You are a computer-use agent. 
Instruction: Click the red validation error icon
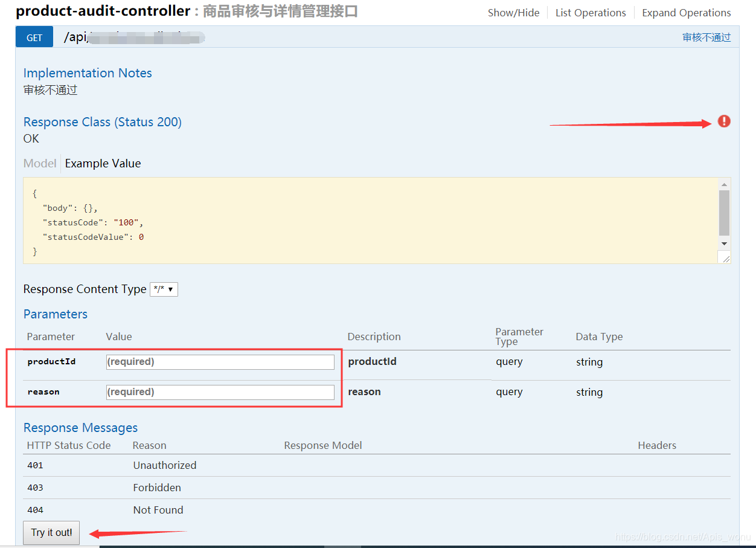(x=724, y=121)
